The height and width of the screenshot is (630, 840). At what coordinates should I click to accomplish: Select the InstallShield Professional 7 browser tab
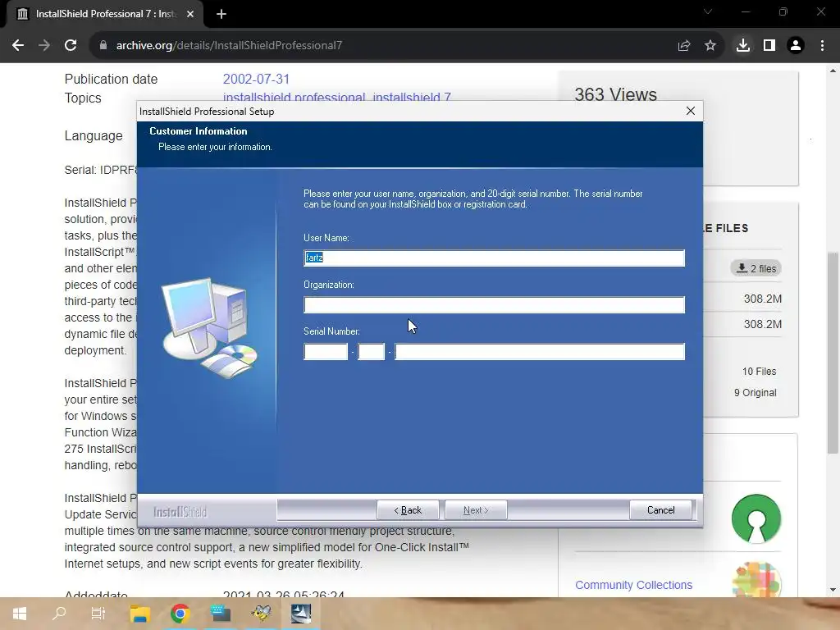[x=104, y=15]
